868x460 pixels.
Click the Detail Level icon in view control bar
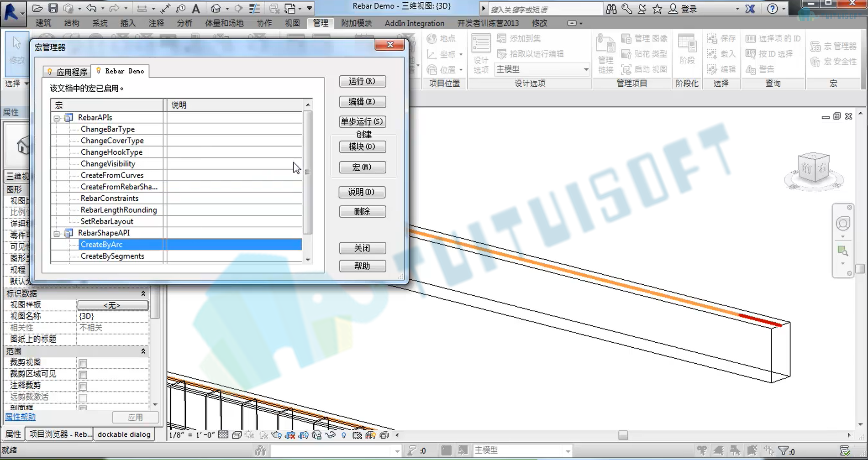pyautogui.click(x=223, y=435)
